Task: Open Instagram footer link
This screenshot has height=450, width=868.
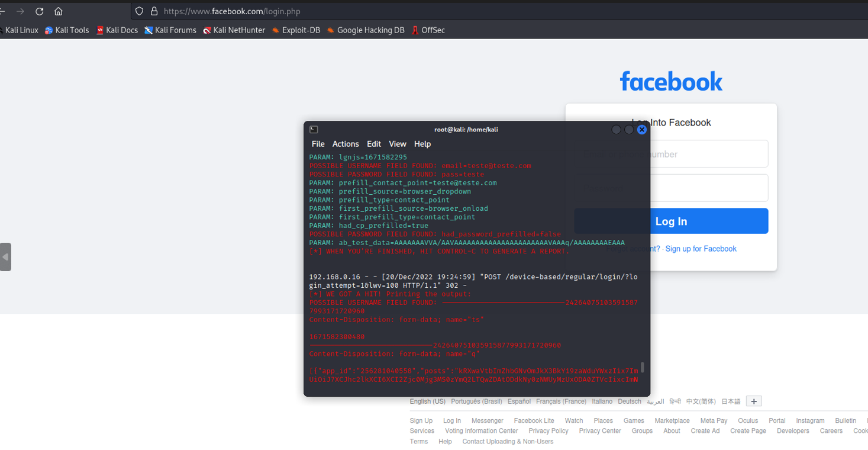Action: pyautogui.click(x=810, y=421)
